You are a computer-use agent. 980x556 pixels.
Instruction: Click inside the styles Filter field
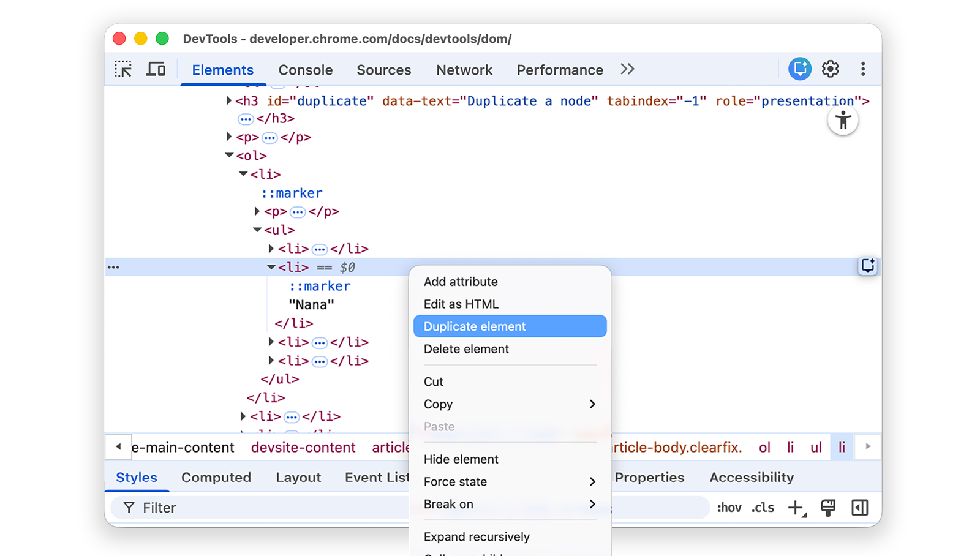pyautogui.click(x=245, y=508)
